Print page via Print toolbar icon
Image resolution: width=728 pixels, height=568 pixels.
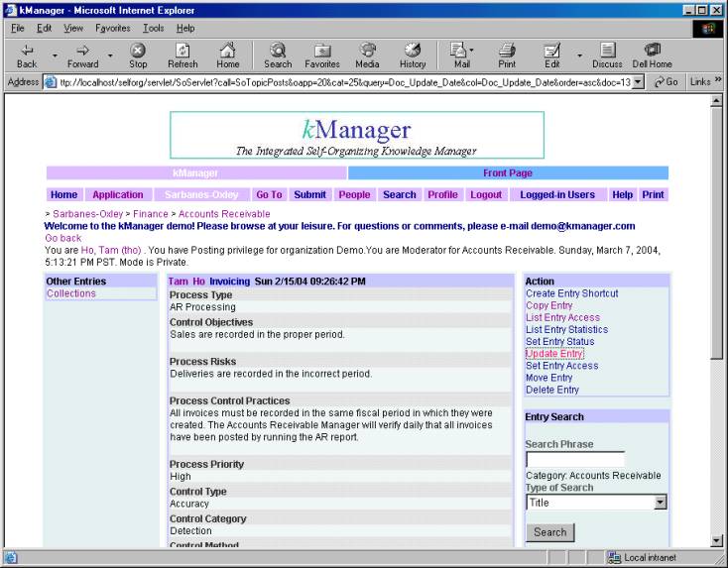coord(507,51)
